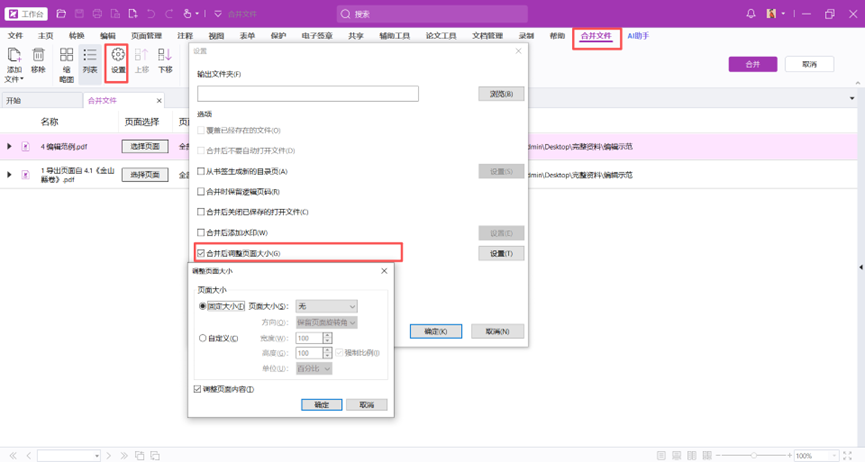Enable 从书签生成新的目录页 checkbox
This screenshot has width=865, height=462.
click(x=202, y=171)
